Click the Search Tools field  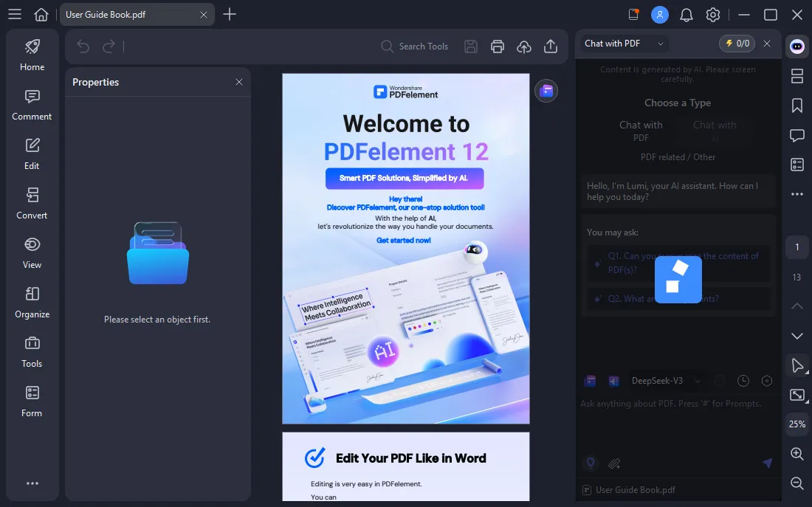point(414,46)
